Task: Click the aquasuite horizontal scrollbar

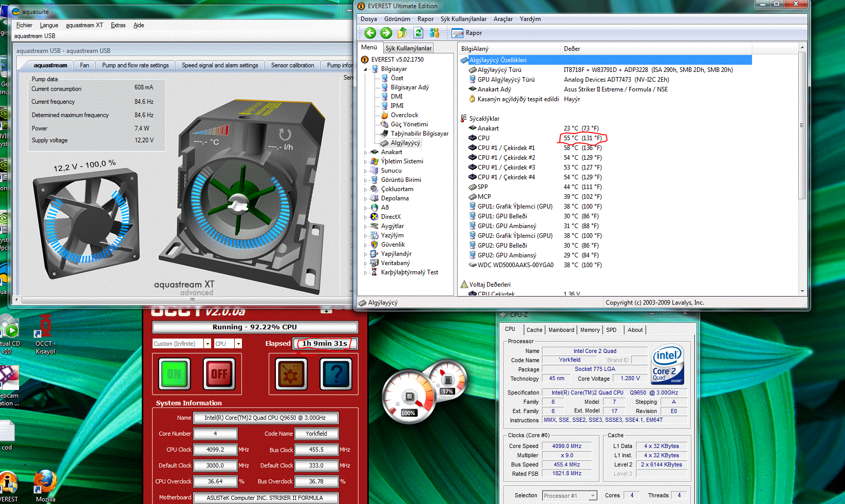Action: pyautogui.click(x=182, y=299)
